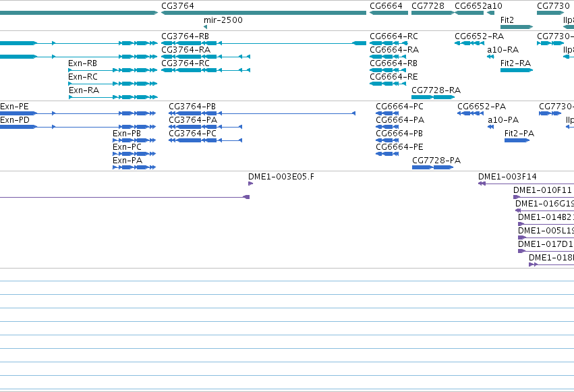Select protein Exn-PE
Screen dimensions: 574x392
pos(78,113)
